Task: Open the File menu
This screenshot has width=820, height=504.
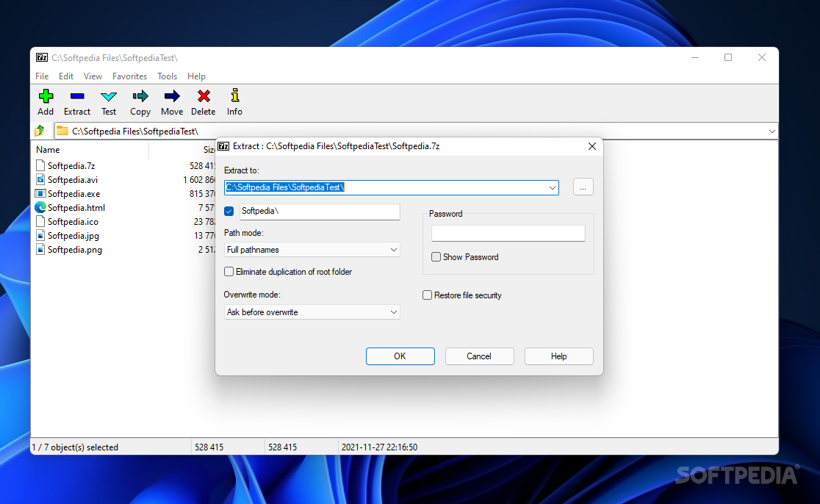Action: [42, 76]
